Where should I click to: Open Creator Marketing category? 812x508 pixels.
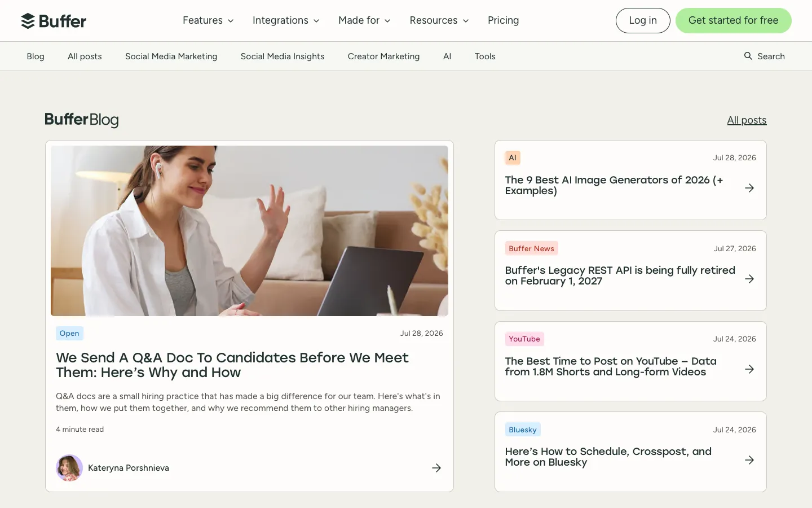383,56
